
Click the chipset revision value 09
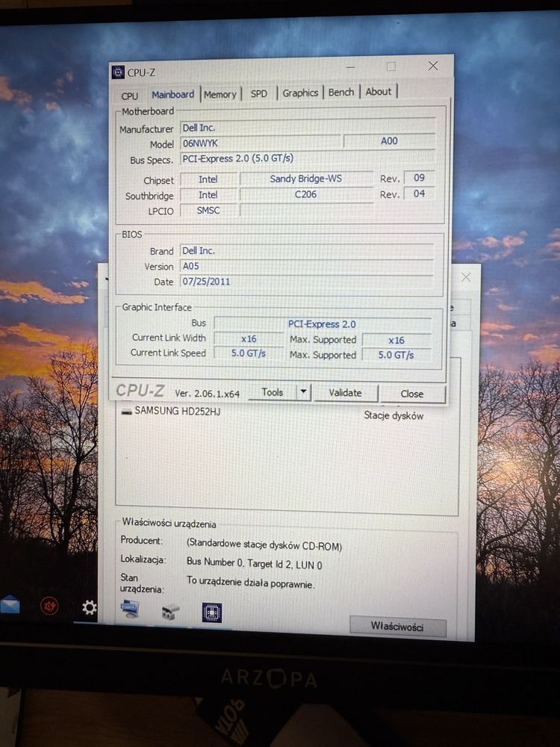pos(419,178)
